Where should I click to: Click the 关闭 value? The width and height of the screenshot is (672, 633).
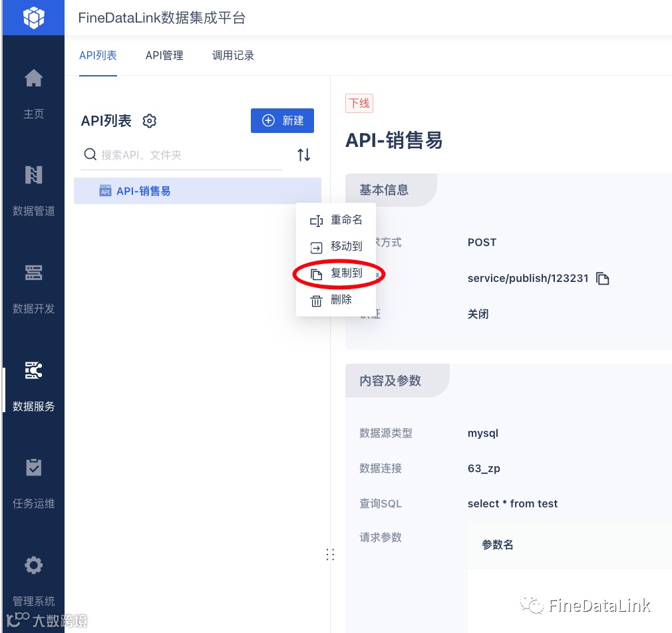[478, 314]
